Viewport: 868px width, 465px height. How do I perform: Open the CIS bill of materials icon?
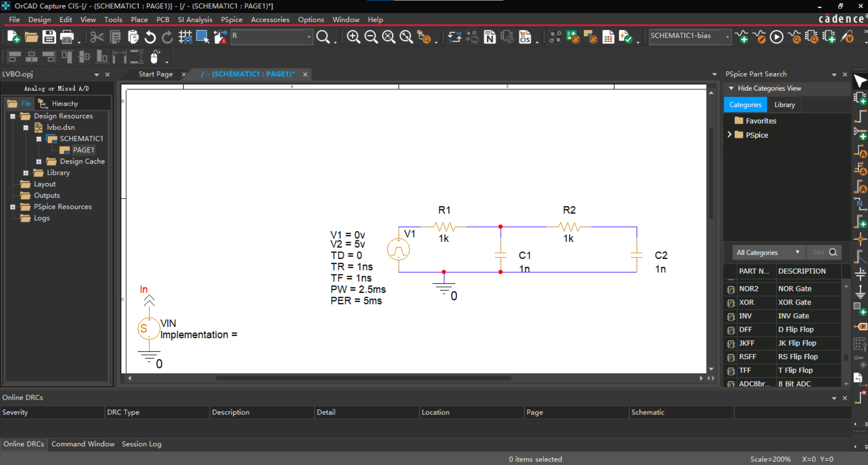coord(525,37)
